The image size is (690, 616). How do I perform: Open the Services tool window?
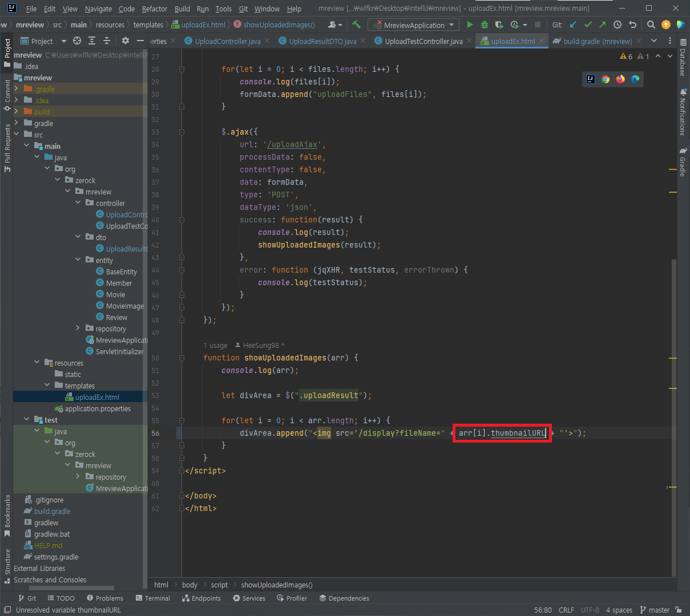(x=249, y=598)
